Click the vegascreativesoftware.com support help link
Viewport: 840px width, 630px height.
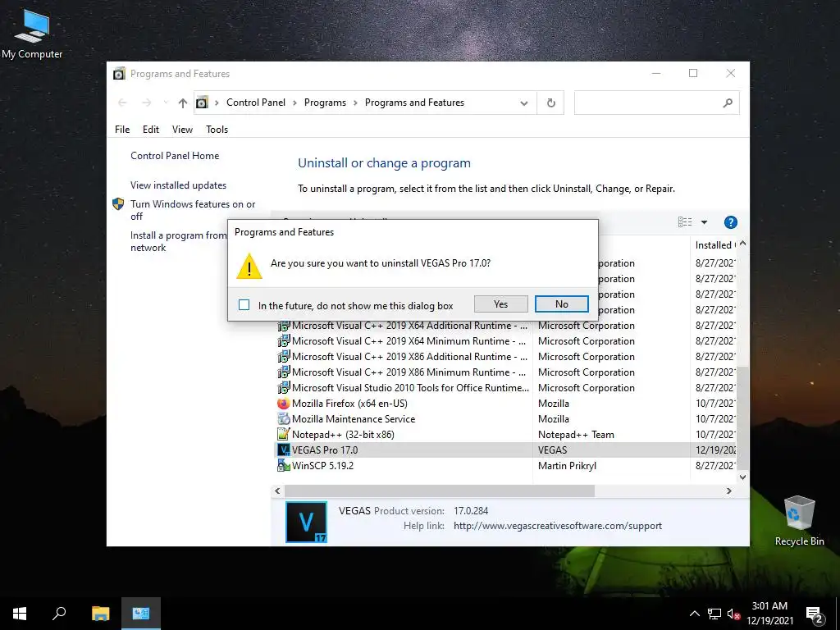[558, 526]
